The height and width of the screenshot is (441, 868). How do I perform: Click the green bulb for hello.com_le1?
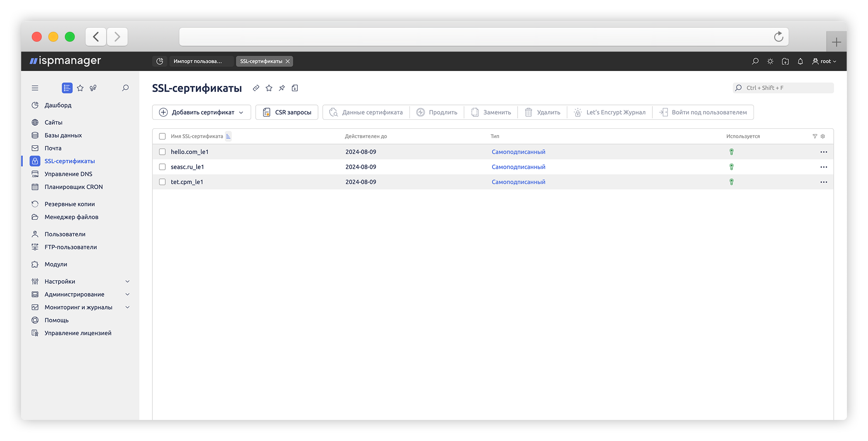pyautogui.click(x=731, y=152)
